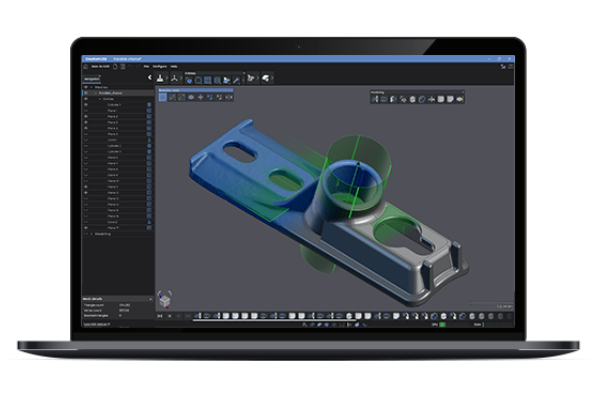The width and height of the screenshot is (600, 400).
Task: Collapse the left panel with the arrow
Action: point(150,76)
